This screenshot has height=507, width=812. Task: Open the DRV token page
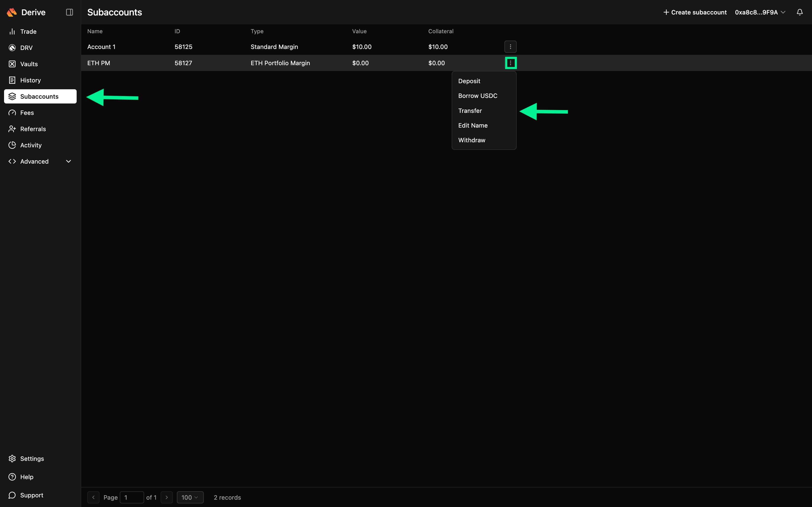[26, 48]
